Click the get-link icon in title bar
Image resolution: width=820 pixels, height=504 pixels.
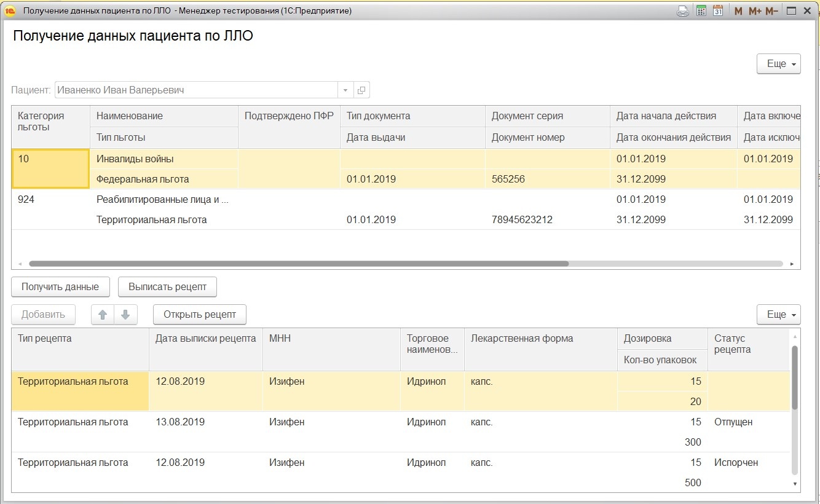click(x=683, y=10)
